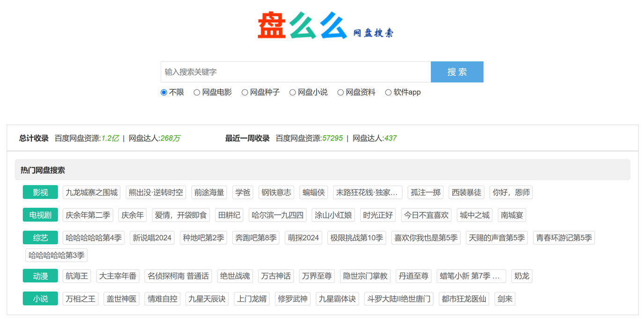644x319 pixels.
Task: Open the 动漫 category label
Action: 40,276
